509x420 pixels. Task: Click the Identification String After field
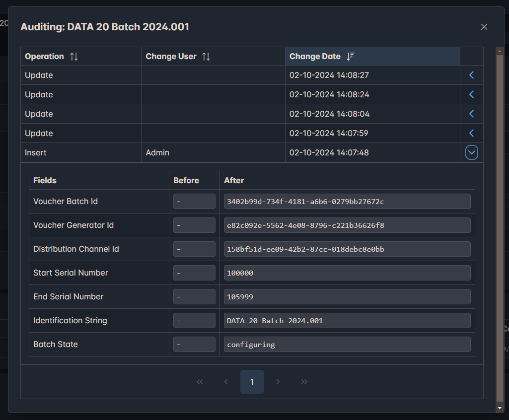[347, 321]
